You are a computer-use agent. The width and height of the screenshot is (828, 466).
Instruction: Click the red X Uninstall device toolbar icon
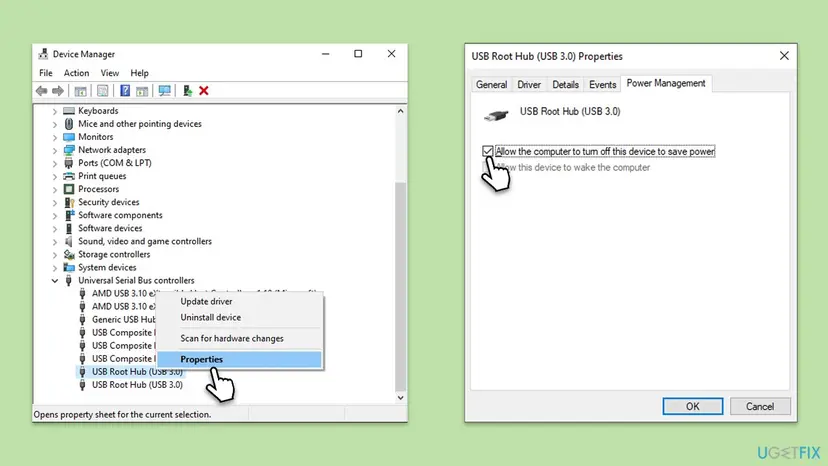[x=204, y=91]
